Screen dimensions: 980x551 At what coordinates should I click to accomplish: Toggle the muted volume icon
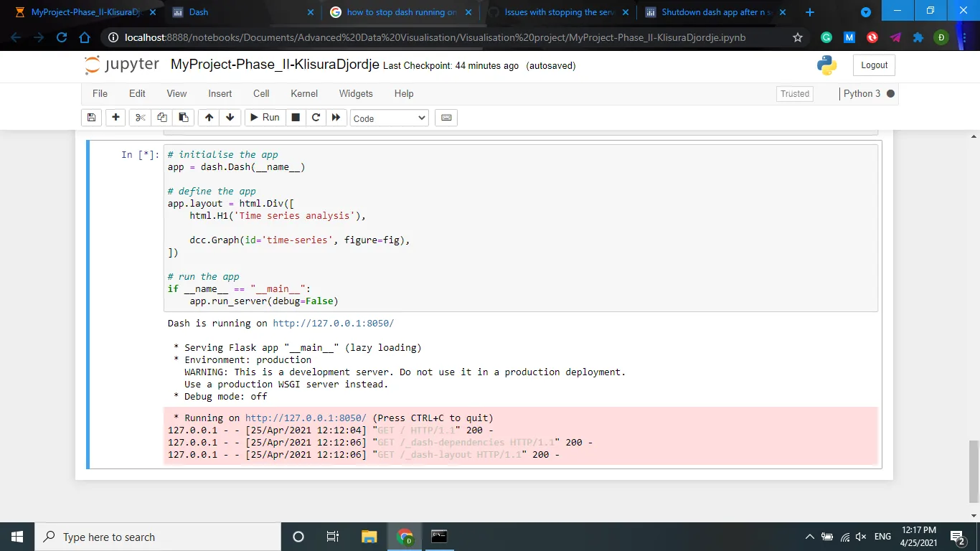tap(862, 537)
